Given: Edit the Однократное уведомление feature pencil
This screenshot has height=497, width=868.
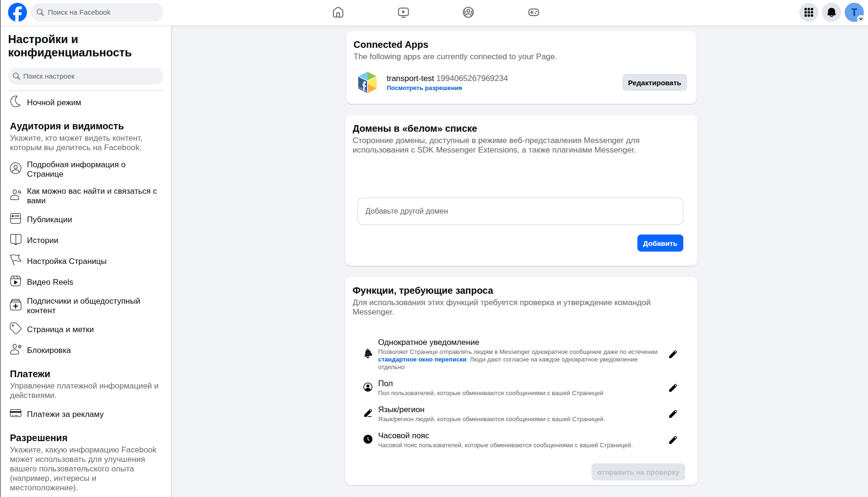Looking at the screenshot, I should coord(673,354).
